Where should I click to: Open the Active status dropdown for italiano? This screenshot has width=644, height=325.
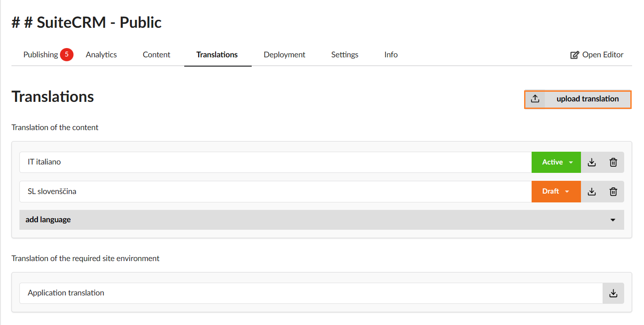(x=556, y=162)
